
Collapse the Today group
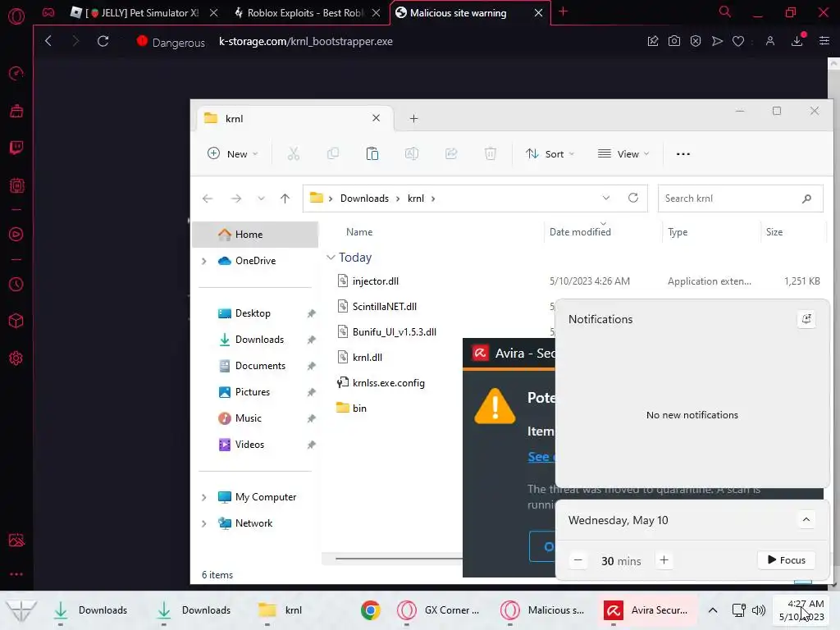331,258
